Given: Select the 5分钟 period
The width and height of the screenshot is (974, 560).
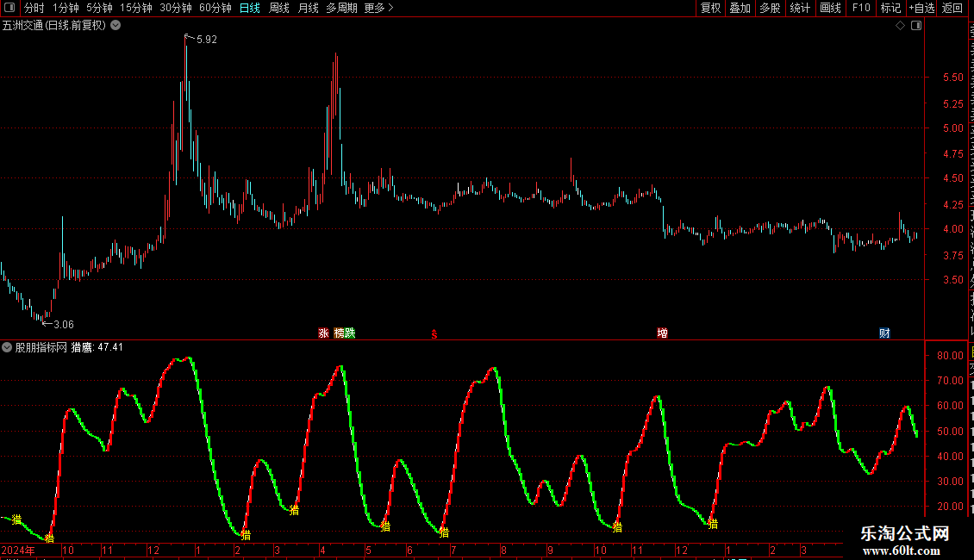Looking at the screenshot, I should [x=99, y=8].
